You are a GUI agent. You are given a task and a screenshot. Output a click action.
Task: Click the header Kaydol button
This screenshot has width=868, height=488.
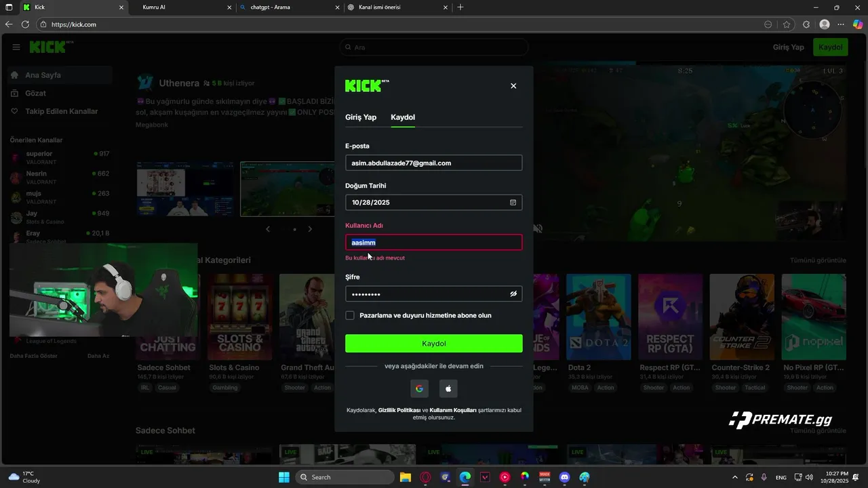831,47
